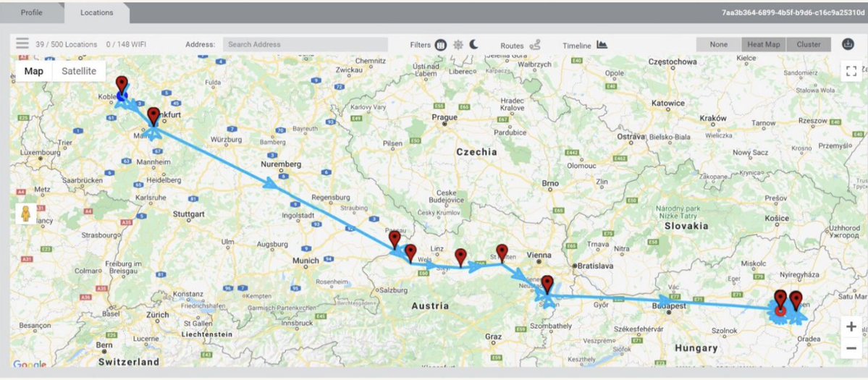Image resolution: width=868 pixels, height=380 pixels.
Task: Select the red pin near Passau
Action: coord(394,240)
